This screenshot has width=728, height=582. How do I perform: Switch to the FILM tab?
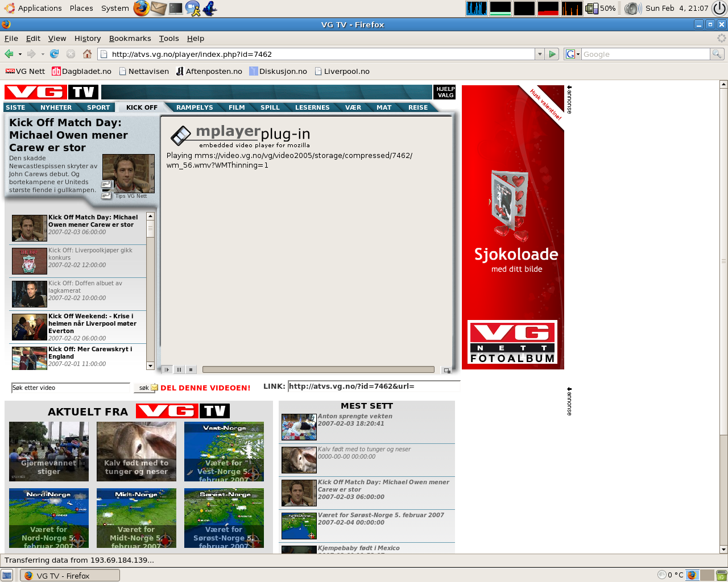[x=237, y=107]
